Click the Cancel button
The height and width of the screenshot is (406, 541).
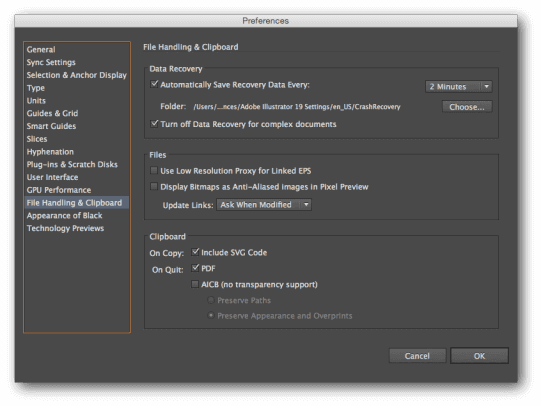(x=417, y=356)
